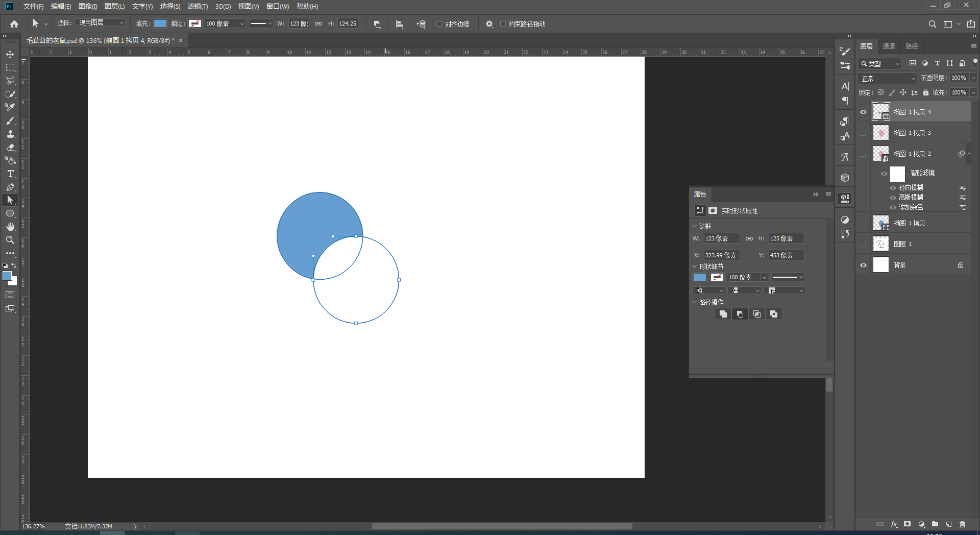The width and height of the screenshot is (980, 535).
Task: Collapse the 形状细节 section
Action: tap(694, 266)
